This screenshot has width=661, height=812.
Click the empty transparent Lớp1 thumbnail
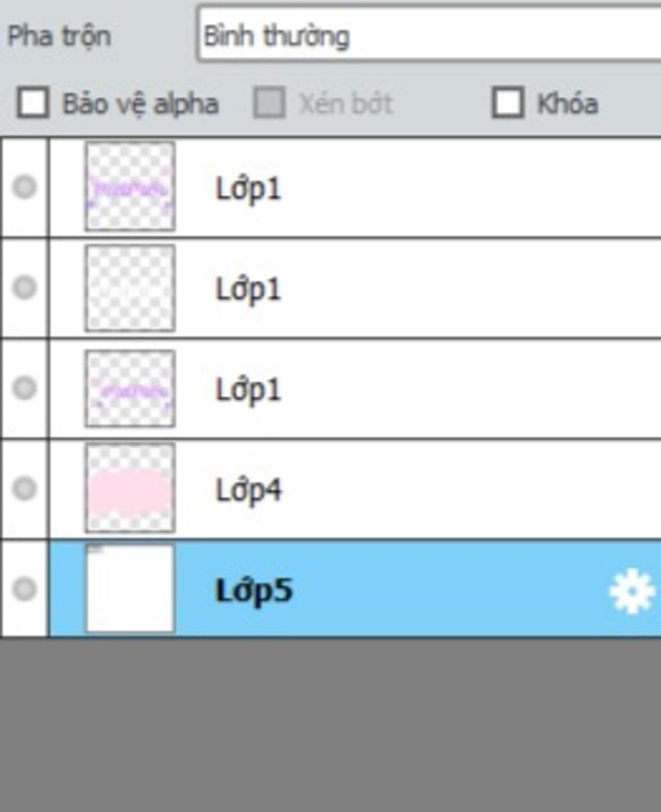coord(130,287)
